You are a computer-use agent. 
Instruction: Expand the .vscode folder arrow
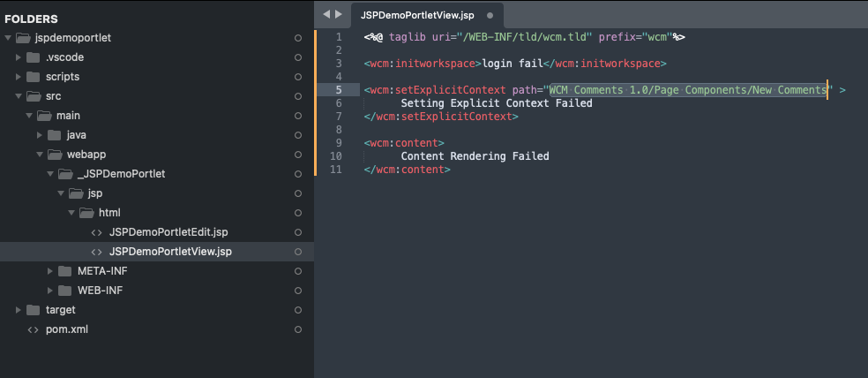click(19, 57)
